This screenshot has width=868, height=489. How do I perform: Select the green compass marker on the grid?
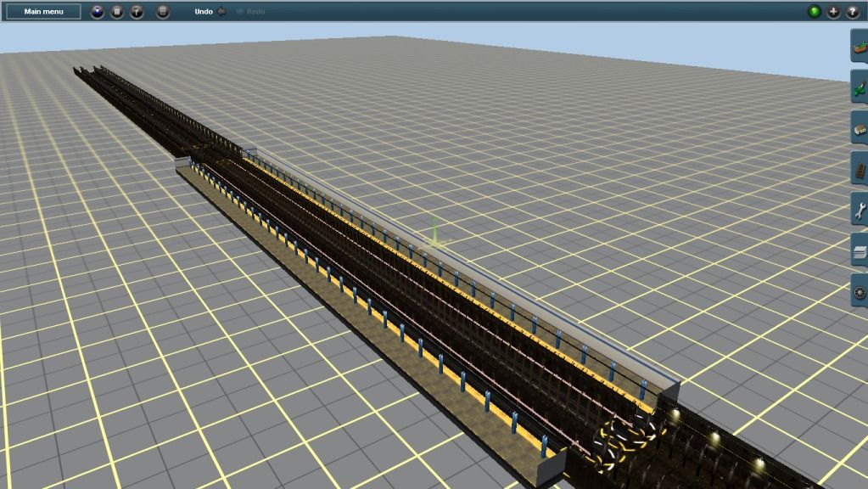435,233
